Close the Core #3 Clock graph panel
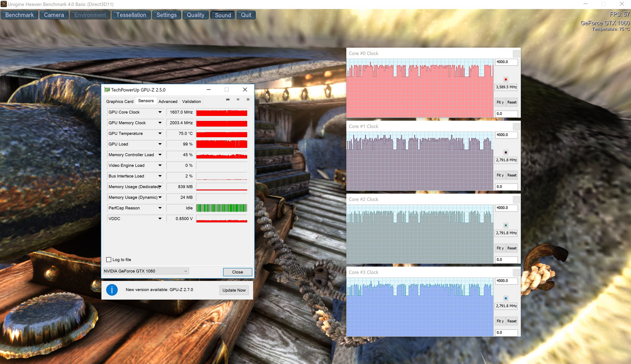Viewport: 631px width, 364px height. point(516,272)
